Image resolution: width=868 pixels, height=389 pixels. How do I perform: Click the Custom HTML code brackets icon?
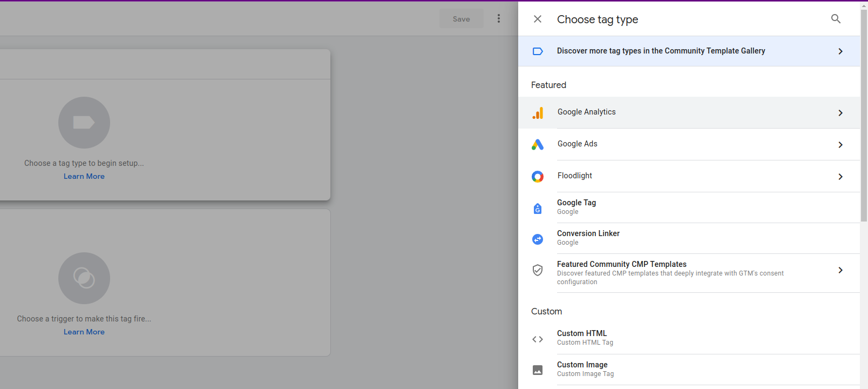click(538, 339)
